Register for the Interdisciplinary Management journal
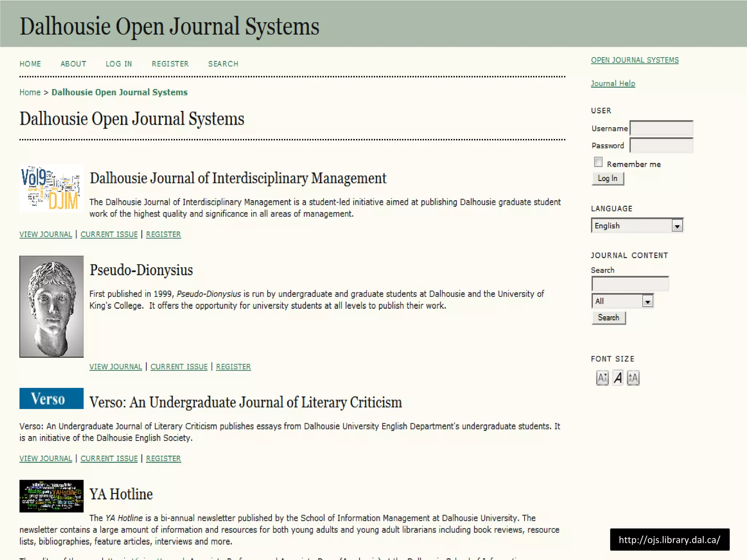747x560 pixels. click(x=163, y=234)
